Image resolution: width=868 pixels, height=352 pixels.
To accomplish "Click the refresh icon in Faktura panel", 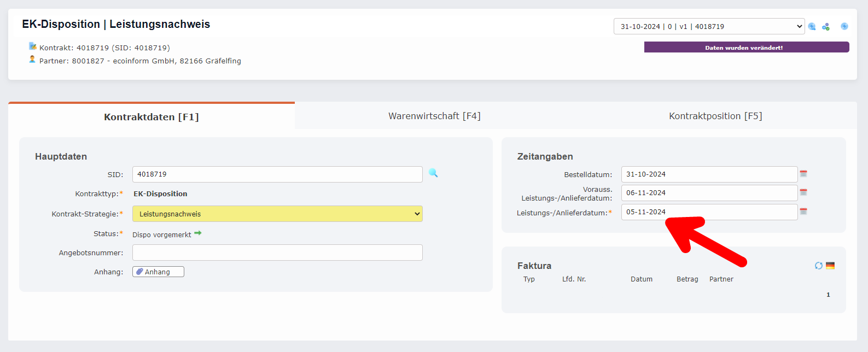I will (818, 266).
